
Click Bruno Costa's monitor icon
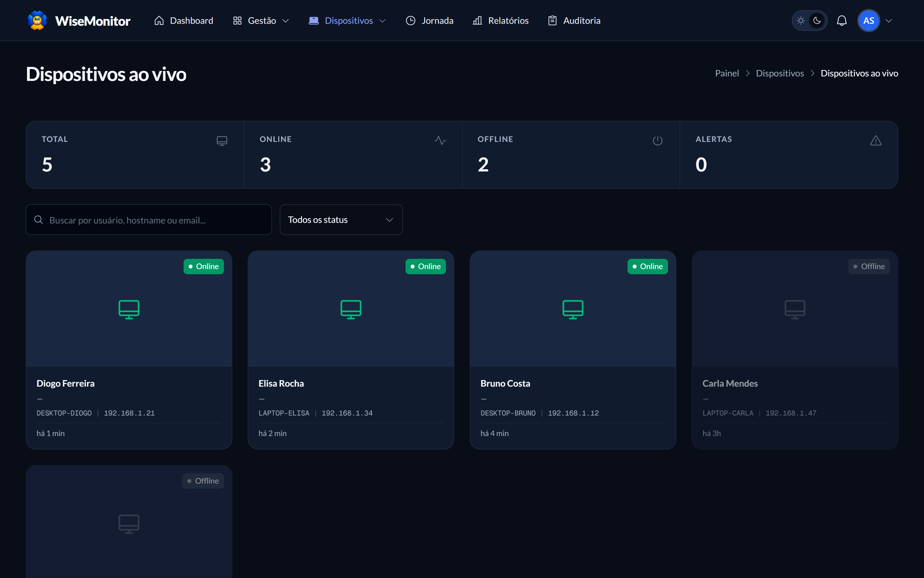pyautogui.click(x=573, y=309)
